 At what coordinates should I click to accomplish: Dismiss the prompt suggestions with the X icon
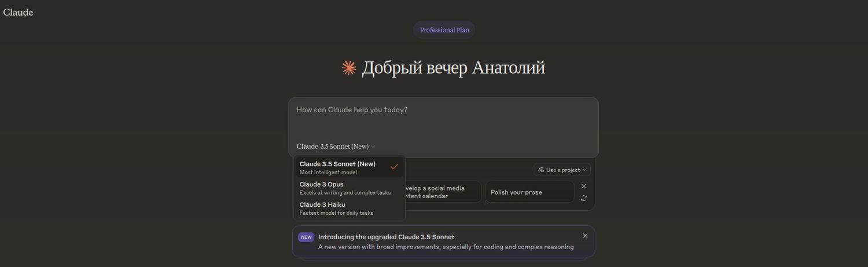pyautogui.click(x=583, y=186)
